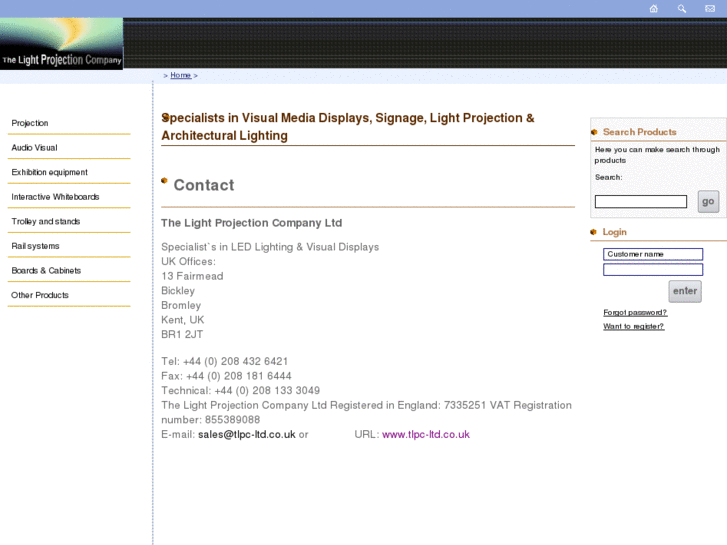Click the go search button
Viewport: 727px width, 545px height.
(708, 201)
